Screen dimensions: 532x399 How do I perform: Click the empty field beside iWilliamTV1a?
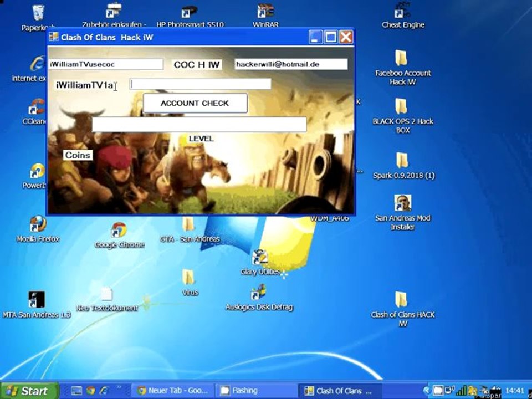201,84
